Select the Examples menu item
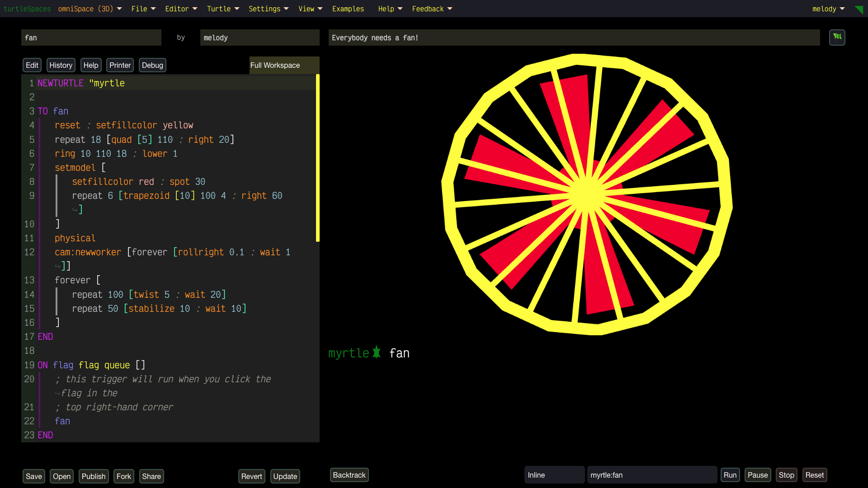This screenshot has width=868, height=488. pos(348,9)
